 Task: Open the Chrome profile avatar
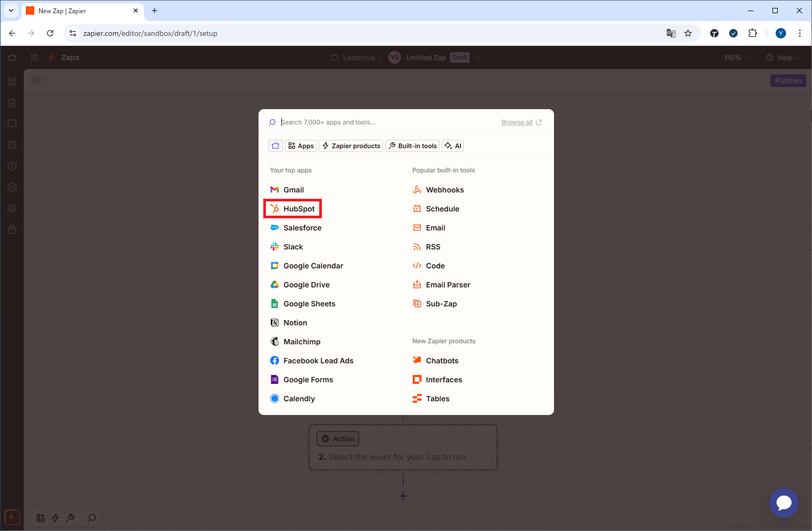click(x=781, y=33)
